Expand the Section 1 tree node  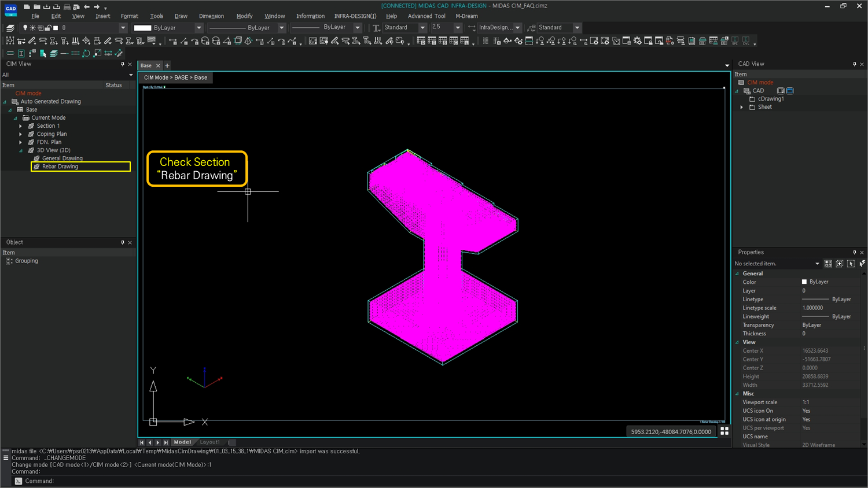coord(21,125)
